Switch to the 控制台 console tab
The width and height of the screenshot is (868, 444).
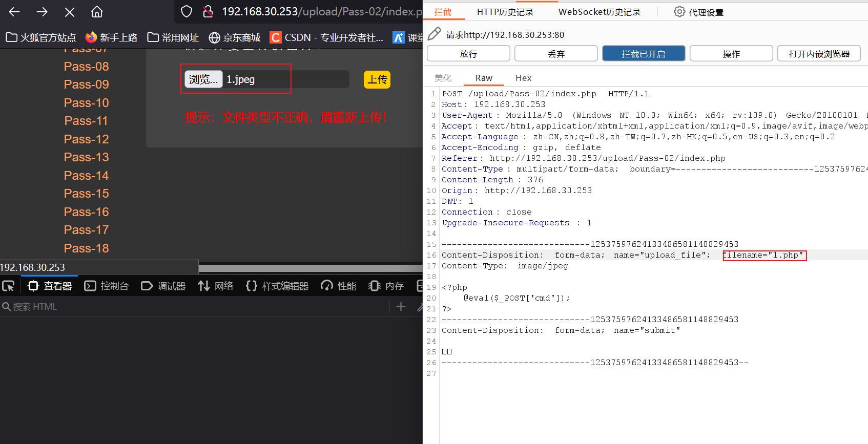click(107, 286)
